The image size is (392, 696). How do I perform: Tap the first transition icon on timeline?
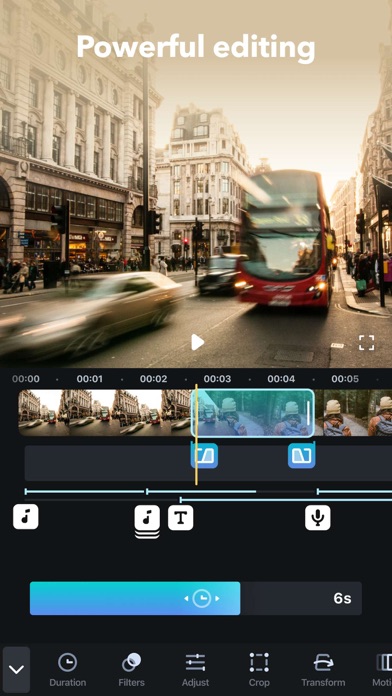coord(204,455)
